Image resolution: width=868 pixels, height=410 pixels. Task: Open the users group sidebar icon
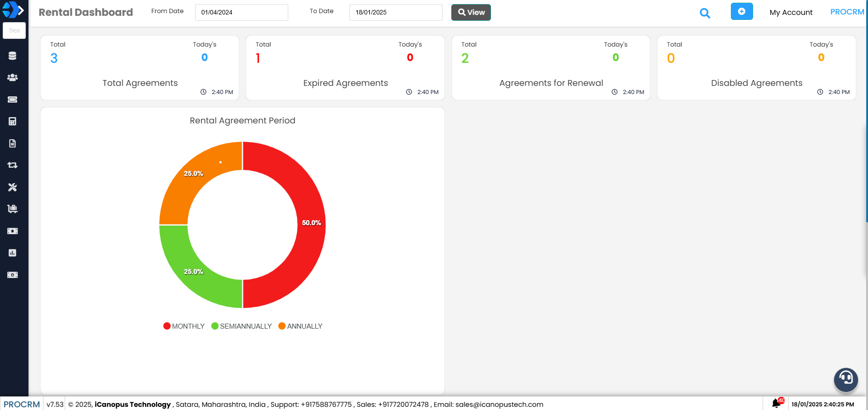pos(12,77)
